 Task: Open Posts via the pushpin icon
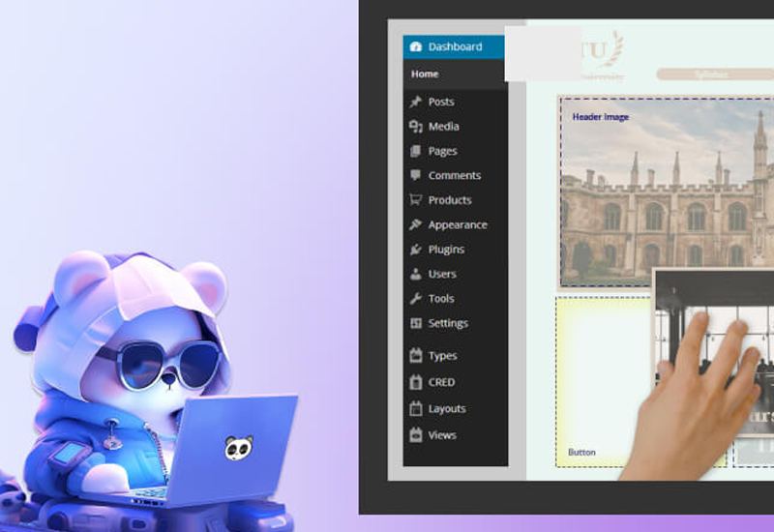pyautogui.click(x=416, y=102)
